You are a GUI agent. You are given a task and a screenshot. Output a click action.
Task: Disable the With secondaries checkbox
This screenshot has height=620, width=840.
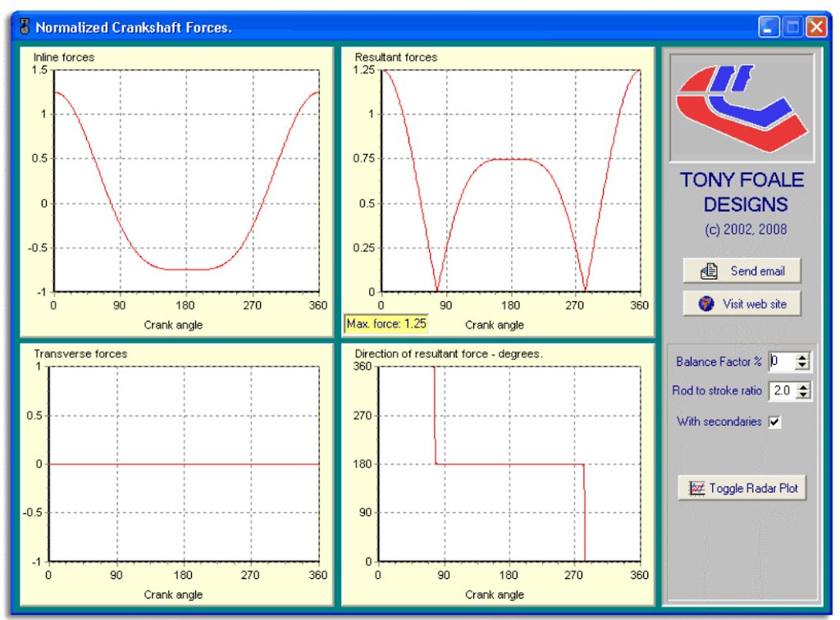point(774,422)
